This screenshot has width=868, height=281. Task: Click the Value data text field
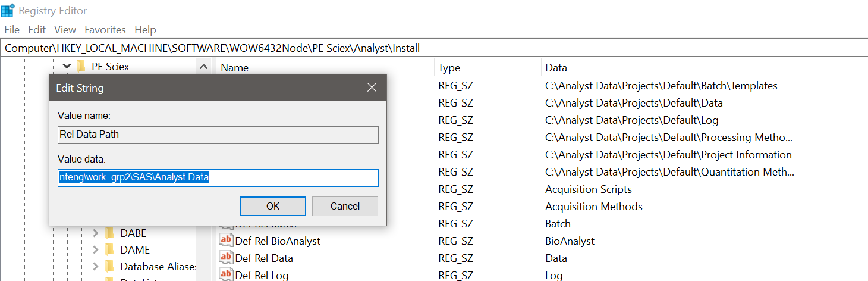coord(218,177)
